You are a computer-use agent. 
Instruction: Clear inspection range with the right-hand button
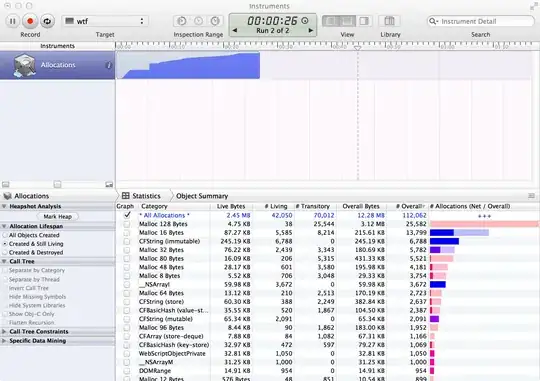point(215,21)
